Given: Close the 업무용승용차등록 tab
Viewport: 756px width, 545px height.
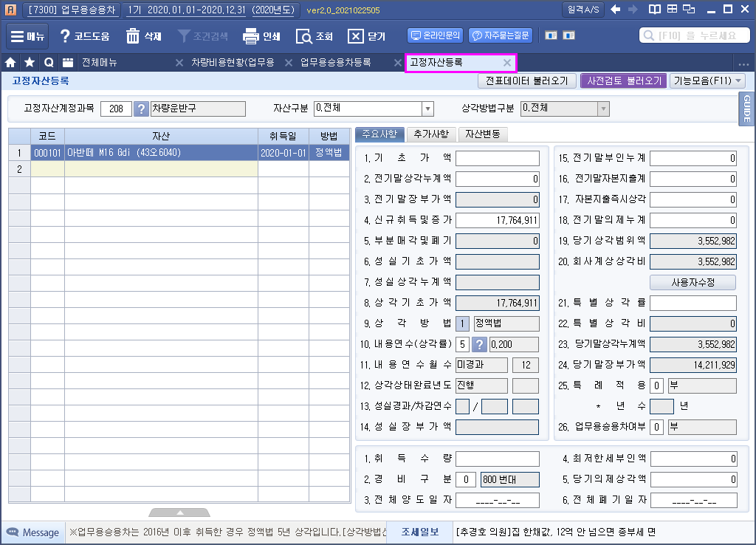Looking at the screenshot, I should (398, 63).
